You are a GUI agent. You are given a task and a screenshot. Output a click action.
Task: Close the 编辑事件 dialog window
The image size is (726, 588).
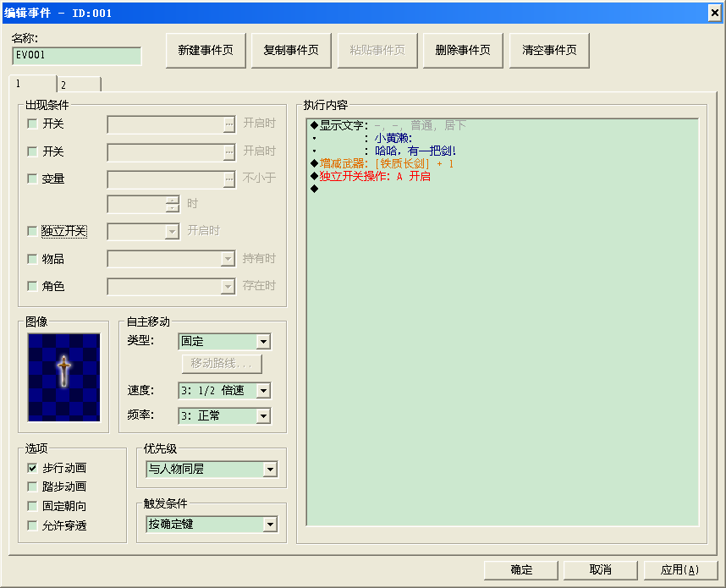click(x=715, y=13)
